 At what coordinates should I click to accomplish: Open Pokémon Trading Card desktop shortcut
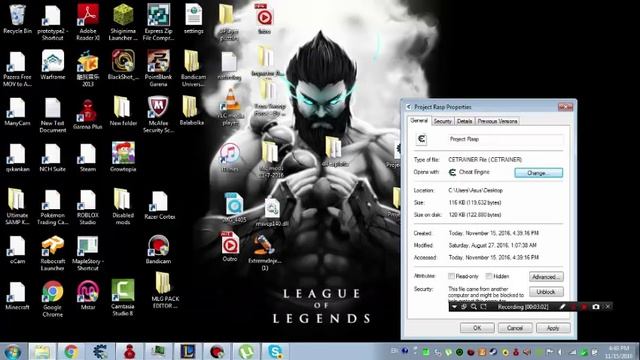(x=53, y=207)
